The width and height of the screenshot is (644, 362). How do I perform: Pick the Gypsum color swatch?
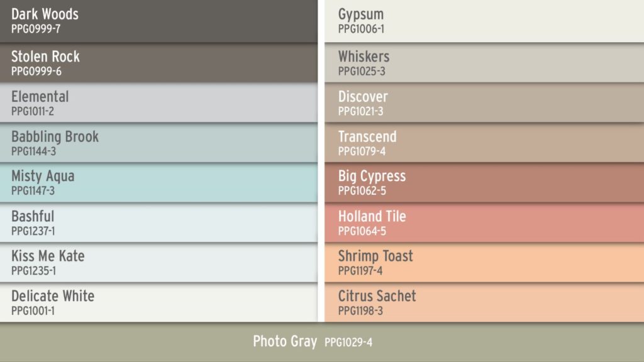coord(484,20)
